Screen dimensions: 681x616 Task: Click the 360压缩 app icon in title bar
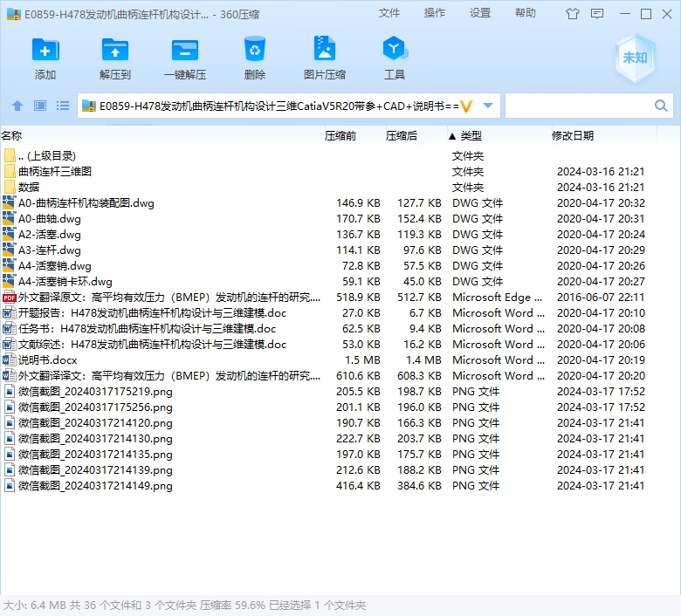pos(13,14)
